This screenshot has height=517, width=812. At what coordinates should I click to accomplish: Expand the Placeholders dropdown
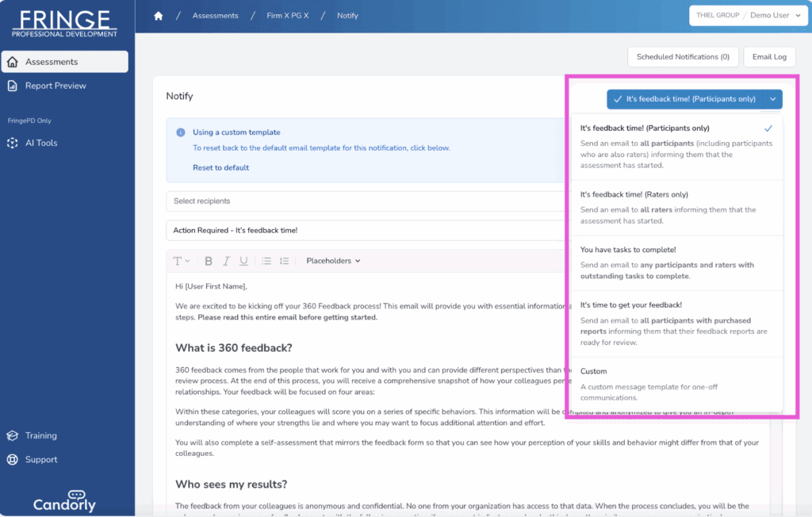pos(333,261)
